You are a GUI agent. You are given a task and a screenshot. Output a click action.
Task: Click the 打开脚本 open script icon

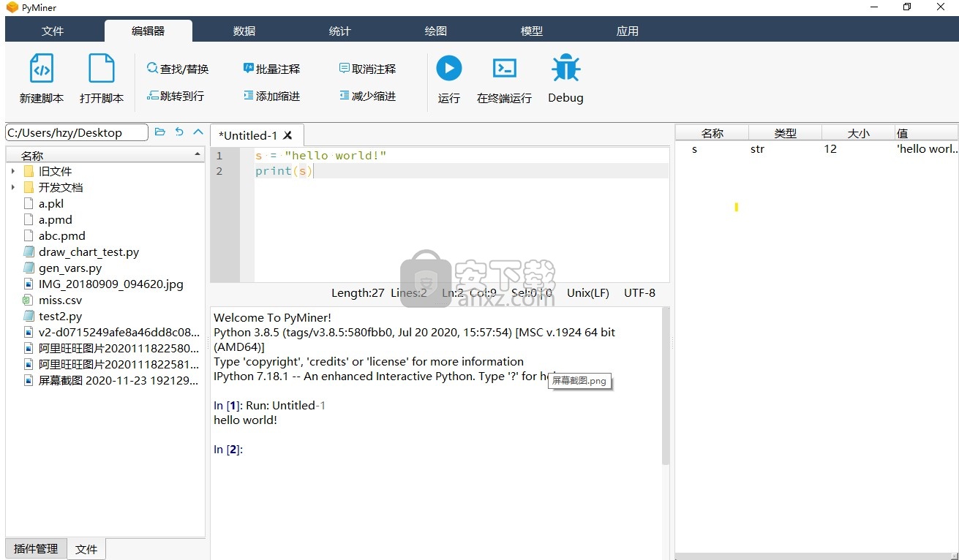(x=102, y=69)
